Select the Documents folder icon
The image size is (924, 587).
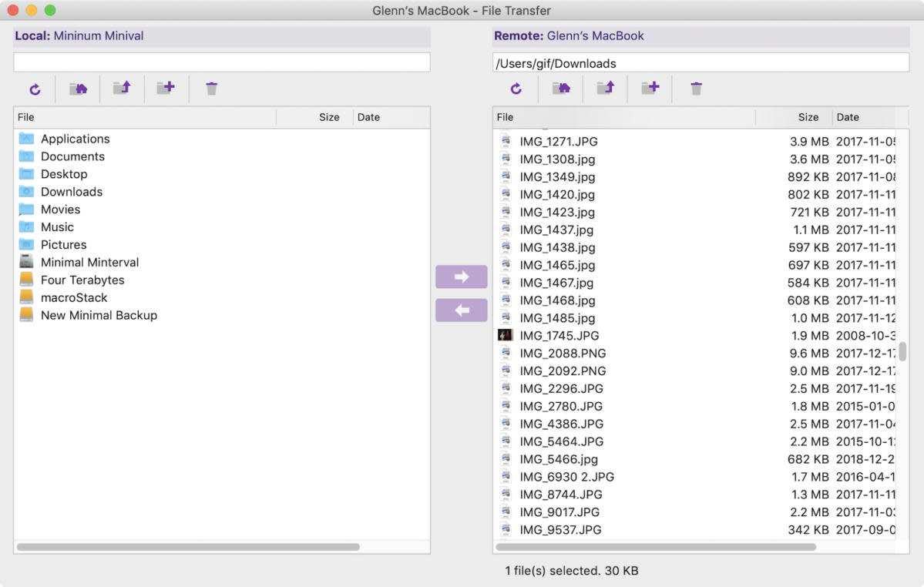(26, 156)
